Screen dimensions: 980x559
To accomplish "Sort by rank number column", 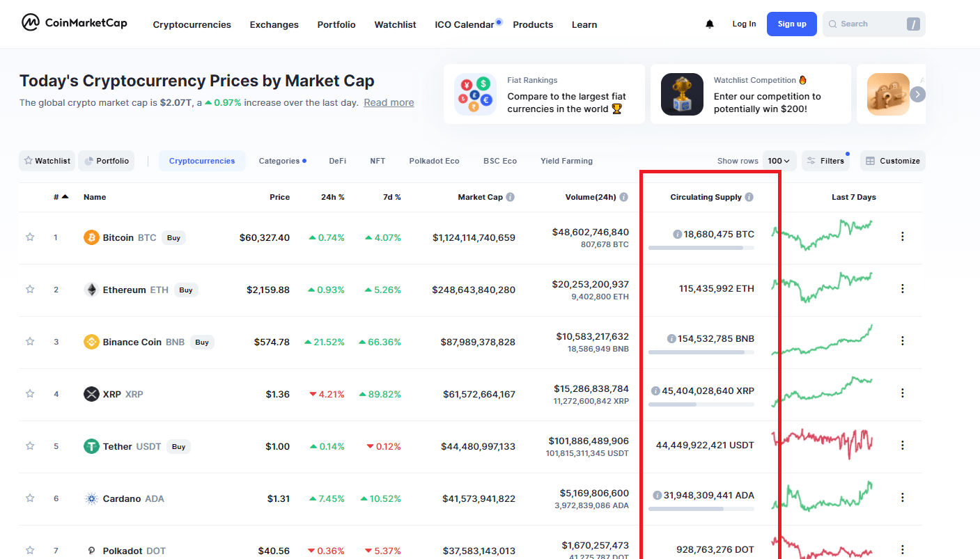I will coord(61,197).
